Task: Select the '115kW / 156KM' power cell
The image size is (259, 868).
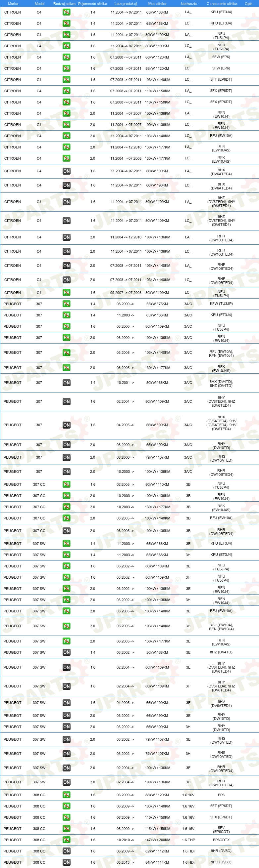Action: [157, 829]
